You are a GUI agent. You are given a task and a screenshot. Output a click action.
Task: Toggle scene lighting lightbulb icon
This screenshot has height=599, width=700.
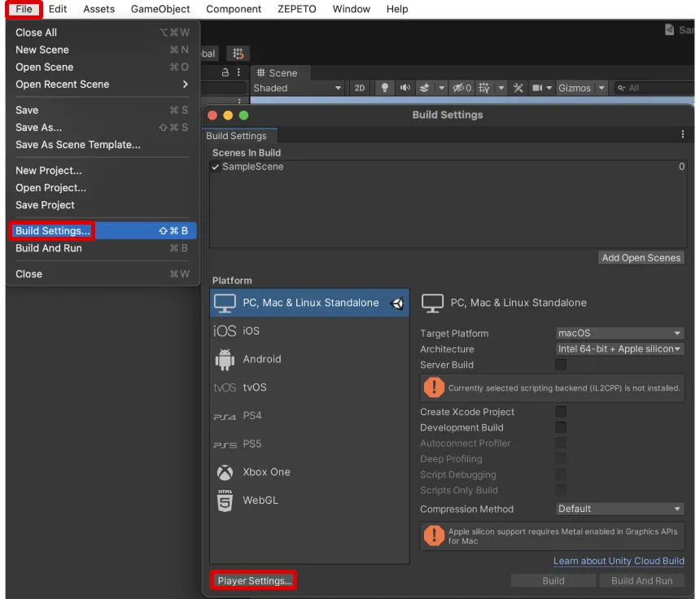coord(384,88)
